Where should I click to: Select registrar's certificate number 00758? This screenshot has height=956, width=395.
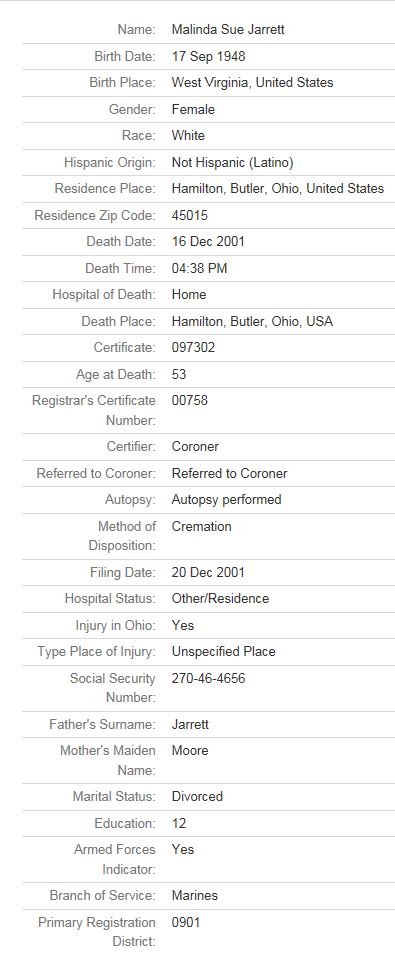click(190, 401)
